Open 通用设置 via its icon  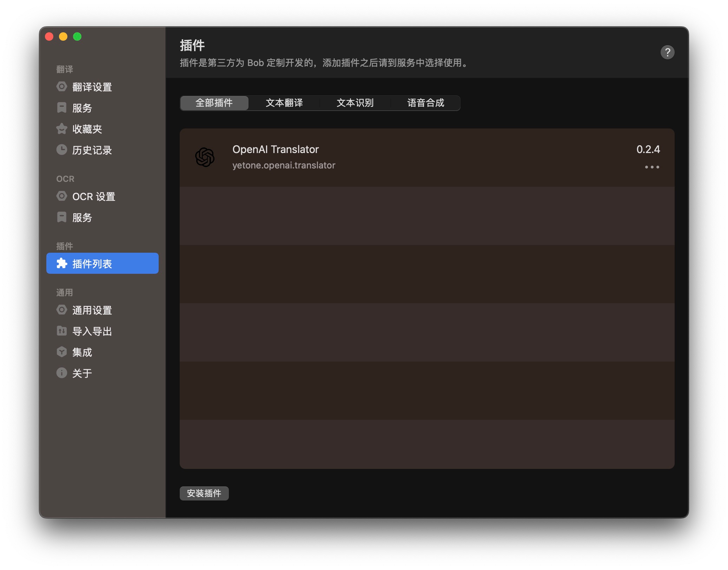pyautogui.click(x=62, y=310)
